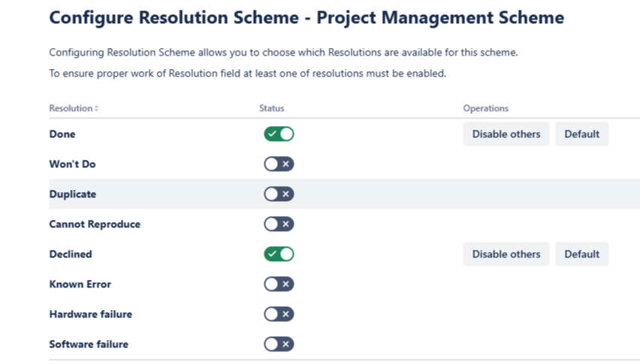Disable the Done resolution toggle
Image resolution: width=640 pixels, height=364 pixels.
tap(279, 134)
